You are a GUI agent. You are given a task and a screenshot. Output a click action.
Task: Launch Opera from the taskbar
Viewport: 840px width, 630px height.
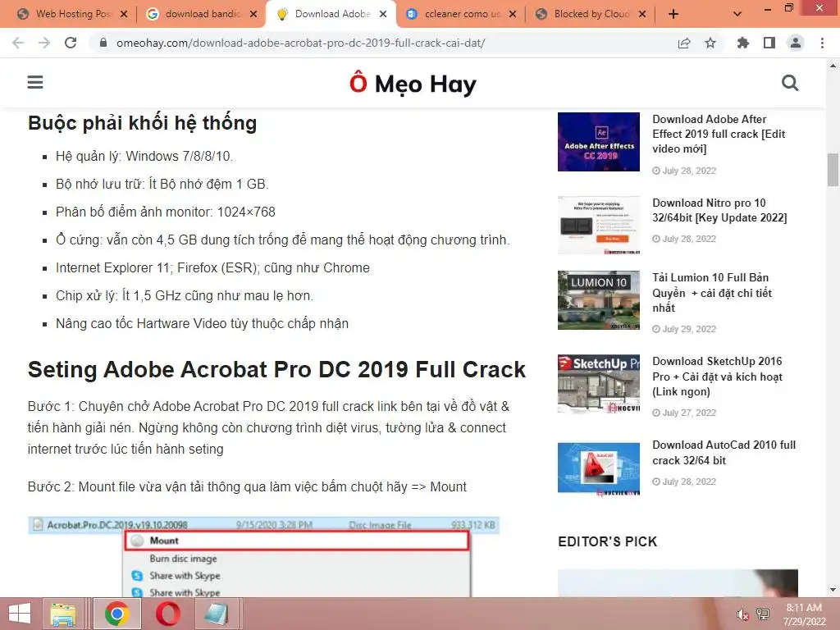167,614
